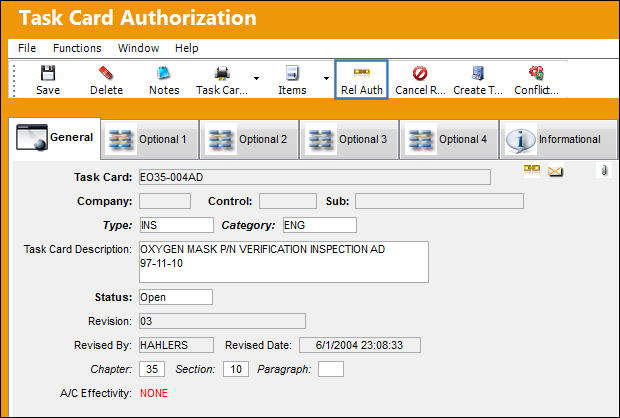Click the red NONE A/C Effectivity link
Screen dimensions: 620x418
[154, 393]
